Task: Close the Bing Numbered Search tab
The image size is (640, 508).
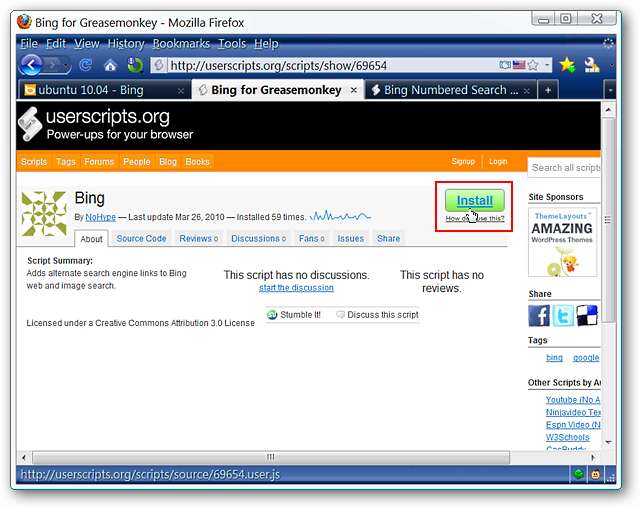Action: [527, 91]
